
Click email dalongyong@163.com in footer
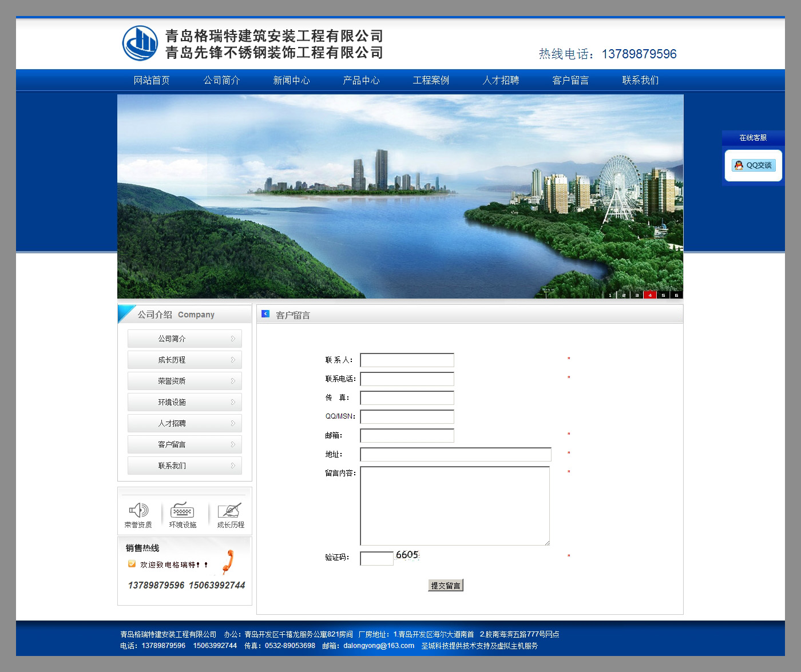click(x=379, y=646)
